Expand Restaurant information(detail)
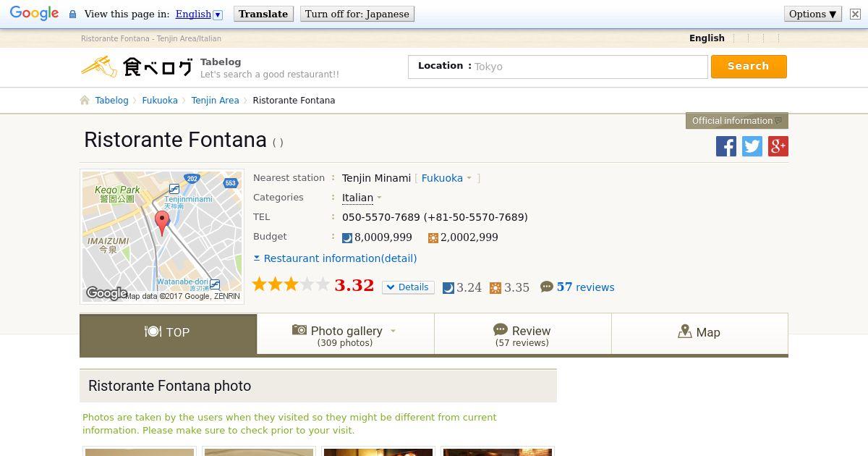 pyautogui.click(x=335, y=258)
